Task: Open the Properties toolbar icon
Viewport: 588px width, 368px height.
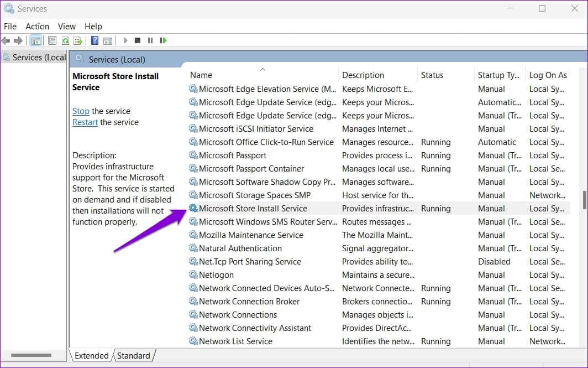Action: point(52,40)
